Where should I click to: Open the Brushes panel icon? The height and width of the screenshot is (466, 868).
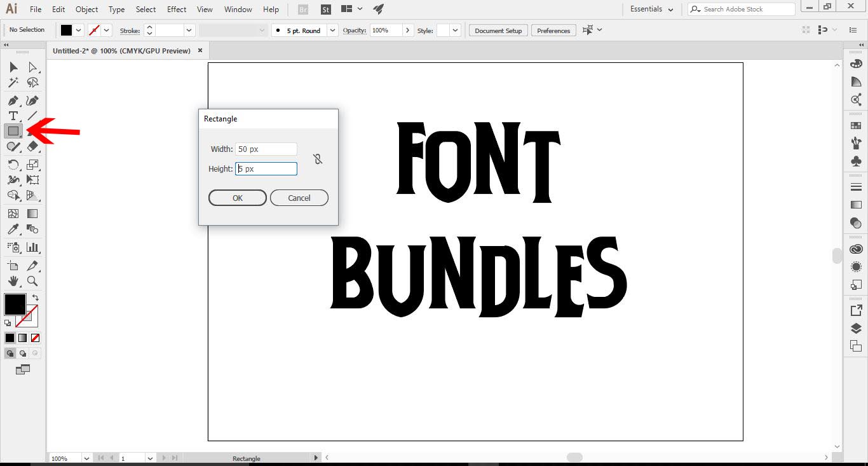(856, 143)
